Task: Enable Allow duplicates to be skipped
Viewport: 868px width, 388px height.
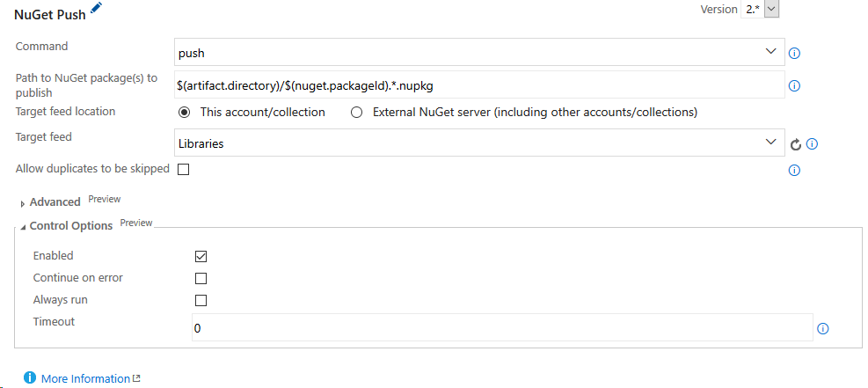Action: [x=184, y=169]
